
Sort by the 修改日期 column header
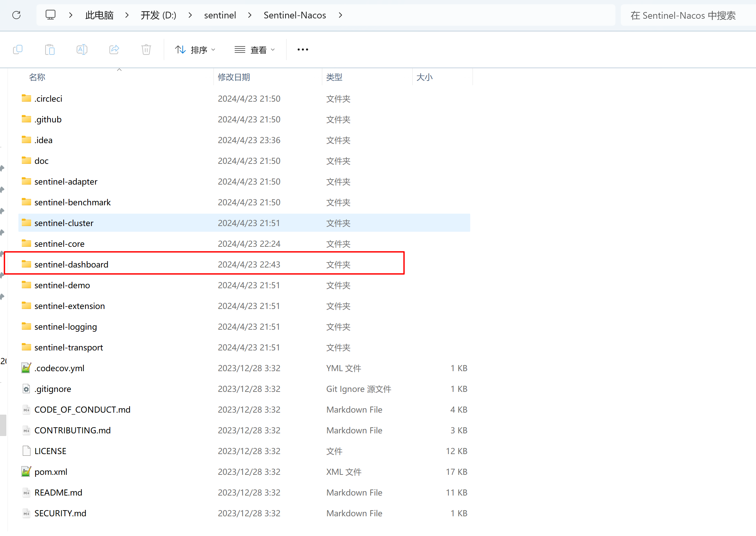[x=234, y=77]
